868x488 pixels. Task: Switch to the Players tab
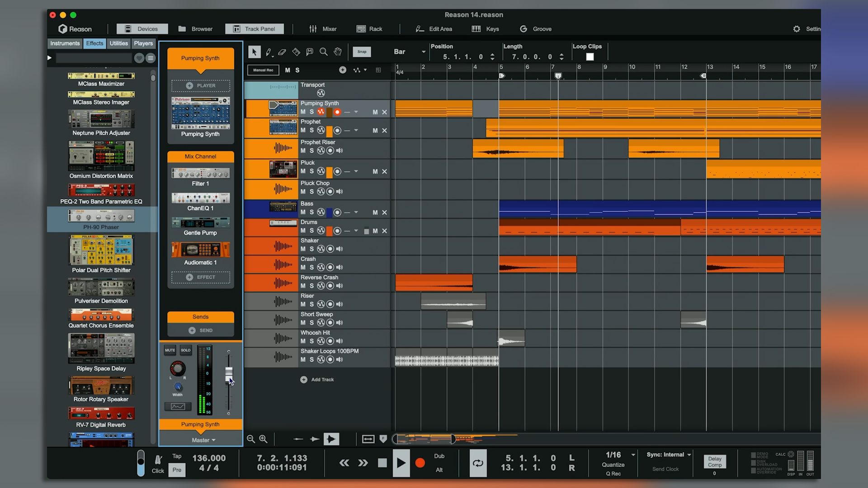pyautogui.click(x=143, y=43)
